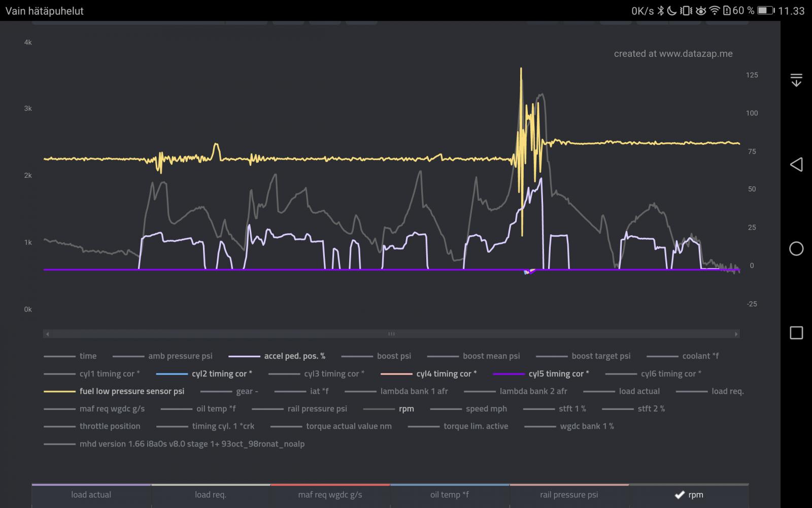
Task: Disable the cyl5 timing cor legend entry
Action: click(558, 374)
